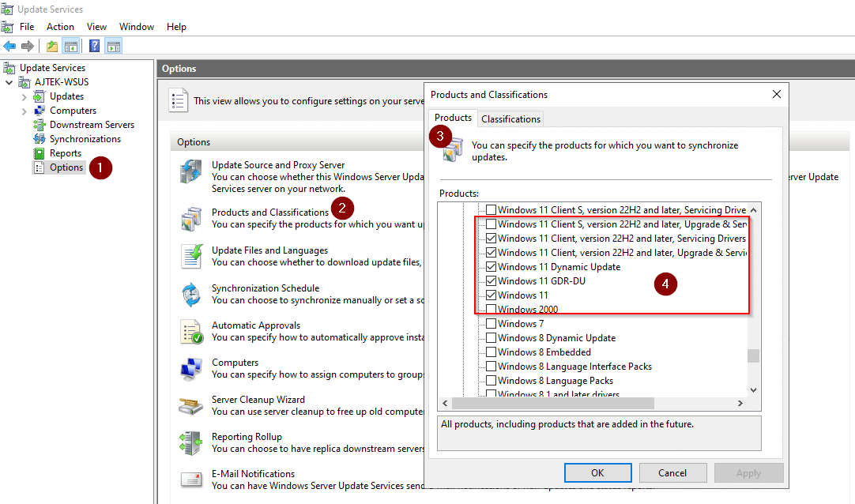Click the Reports tree icon
855x504 pixels.
(39, 153)
